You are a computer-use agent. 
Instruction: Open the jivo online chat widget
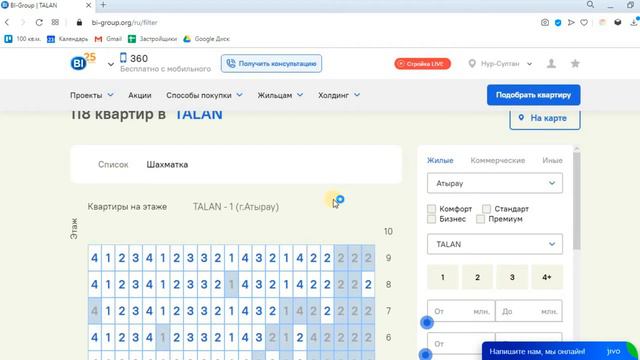(x=559, y=351)
